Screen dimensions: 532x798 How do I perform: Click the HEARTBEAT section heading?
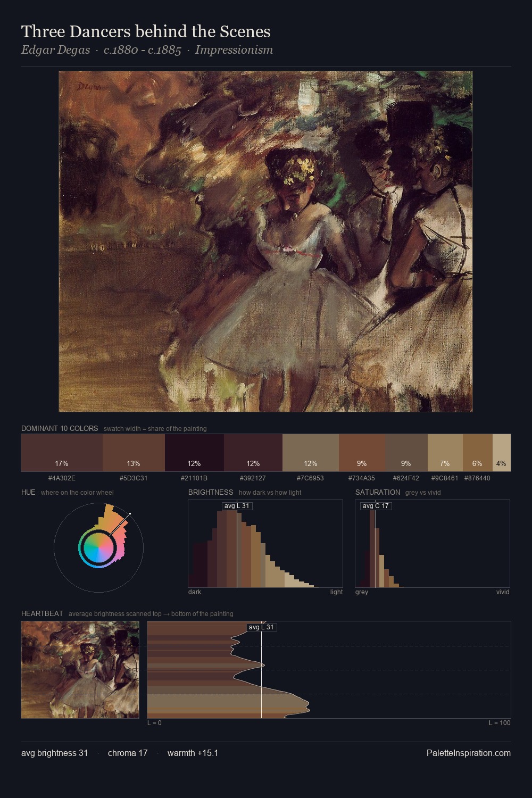point(42,613)
